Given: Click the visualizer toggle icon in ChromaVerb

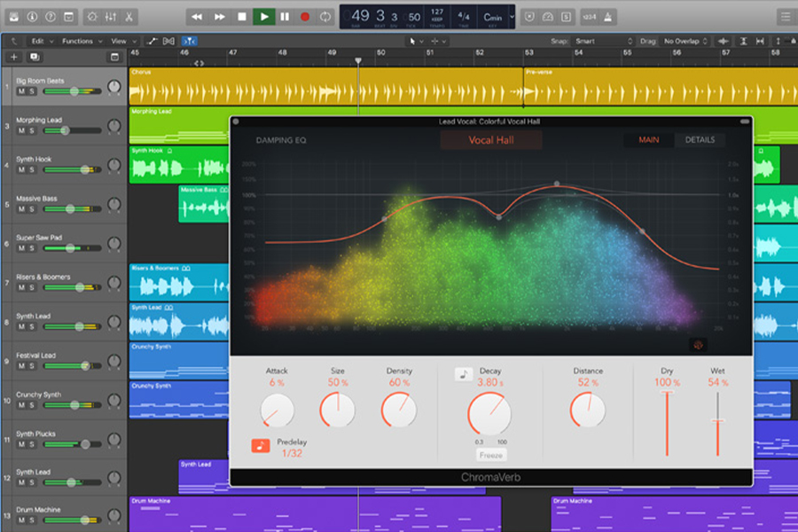Looking at the screenshot, I should [699, 345].
